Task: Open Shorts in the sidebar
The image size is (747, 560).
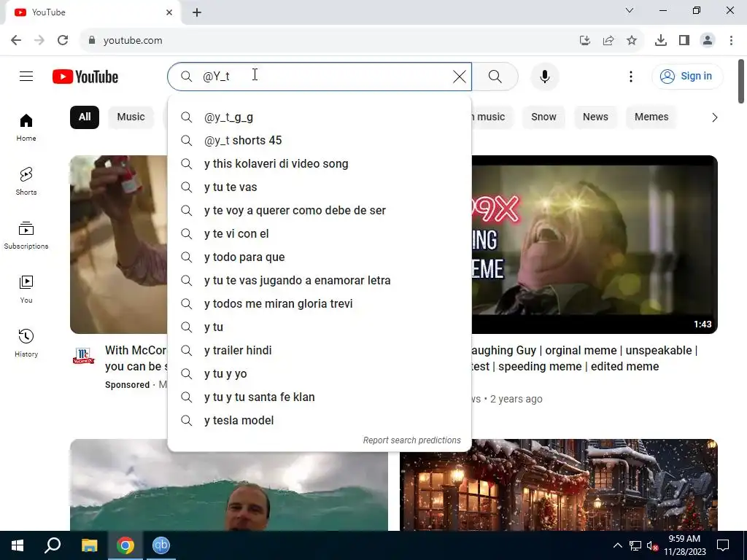Action: tap(26, 181)
